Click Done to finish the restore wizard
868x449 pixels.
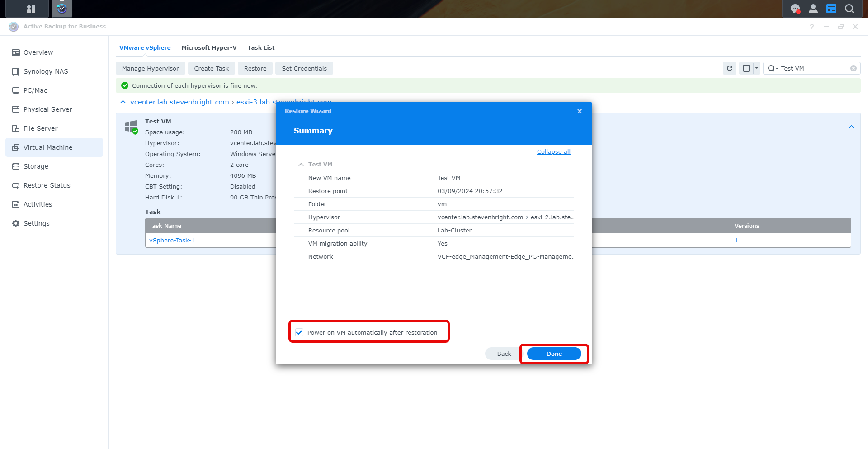pyautogui.click(x=554, y=354)
